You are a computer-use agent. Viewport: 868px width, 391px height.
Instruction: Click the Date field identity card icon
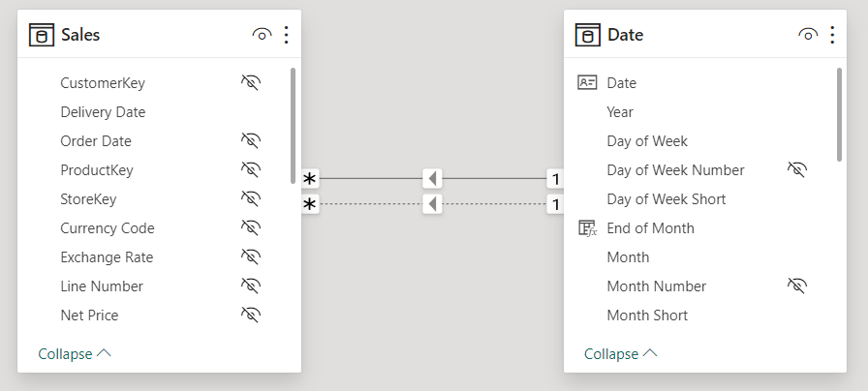[x=587, y=83]
